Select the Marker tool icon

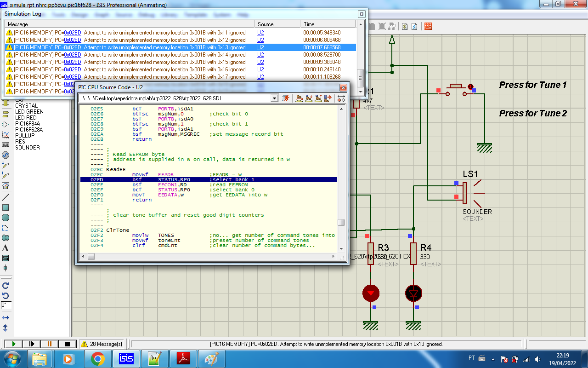[x=6, y=268]
